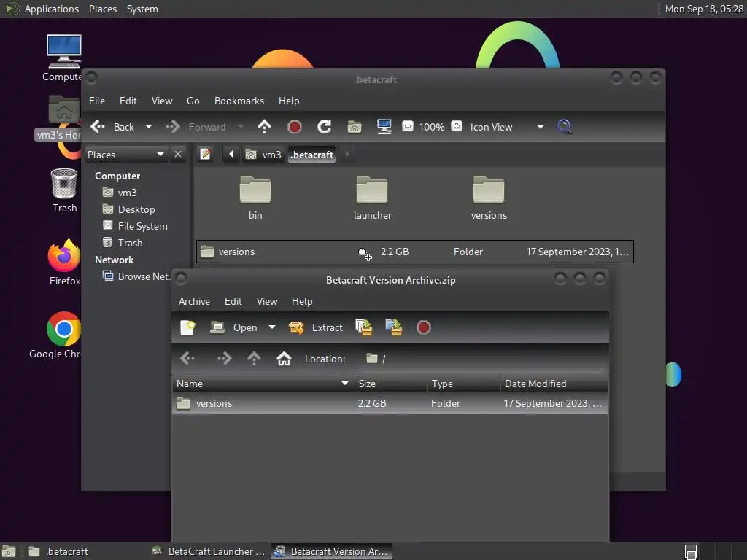Image resolution: width=747 pixels, height=560 pixels.
Task: Zoom in with the plus icon
Action: [457, 127]
